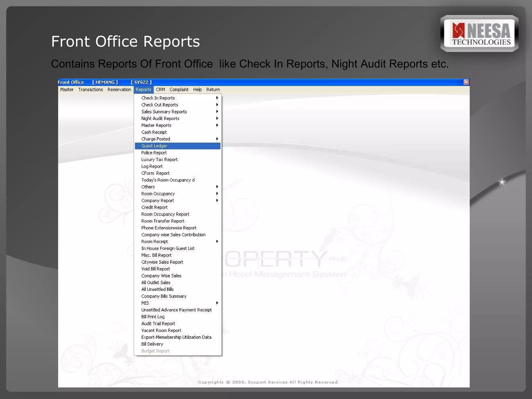Open the CRM menu

click(x=160, y=90)
